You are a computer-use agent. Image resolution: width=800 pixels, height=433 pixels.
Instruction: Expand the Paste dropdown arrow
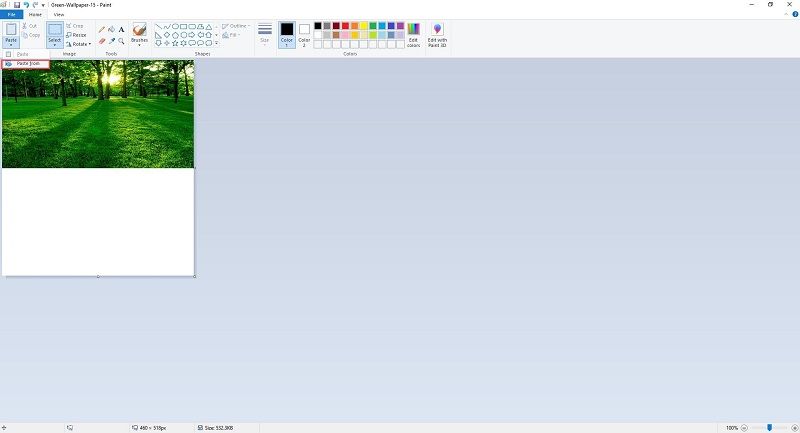pos(11,44)
